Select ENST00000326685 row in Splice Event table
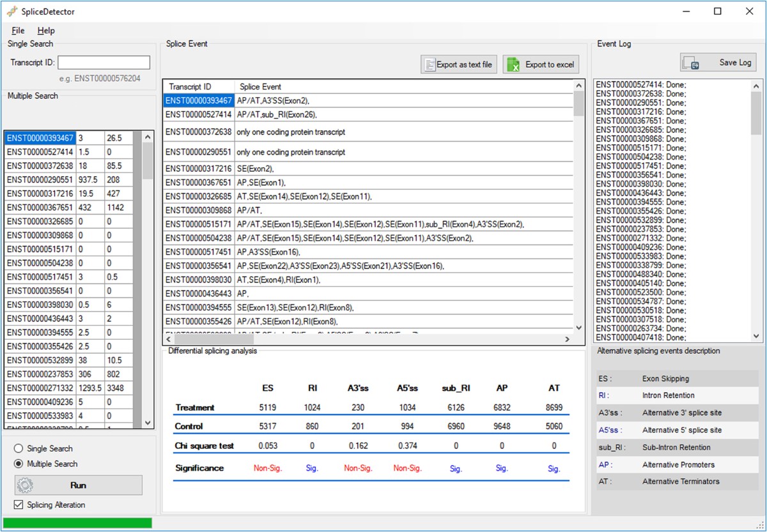The width and height of the screenshot is (767, 532). tap(368, 197)
